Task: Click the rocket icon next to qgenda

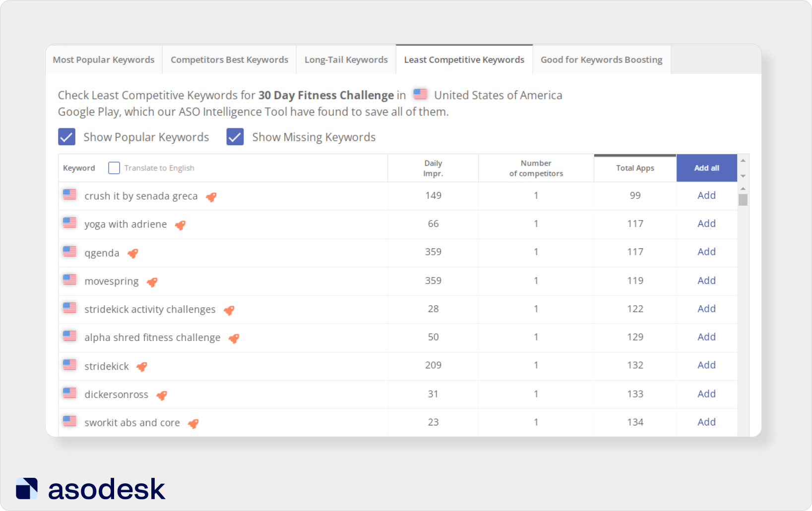Action: pyautogui.click(x=133, y=254)
